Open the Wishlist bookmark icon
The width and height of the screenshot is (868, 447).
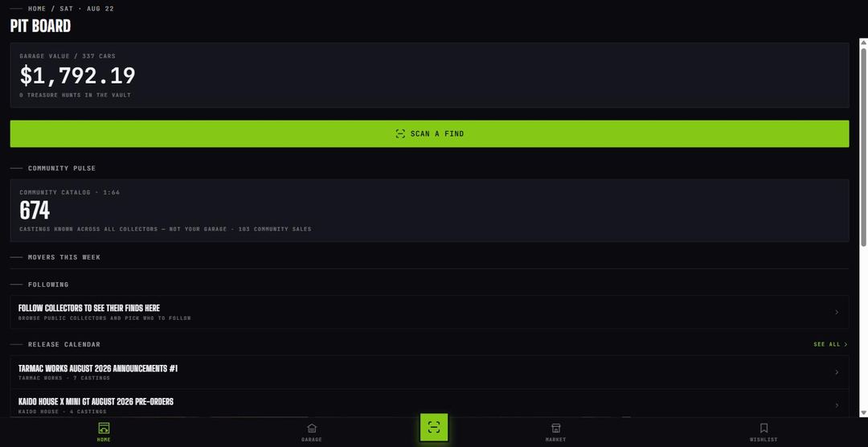coord(764,429)
